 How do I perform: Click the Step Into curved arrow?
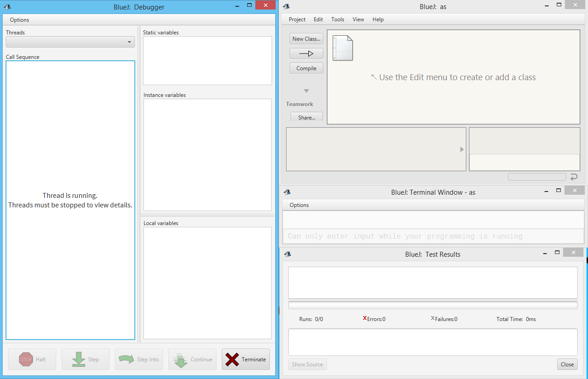tap(139, 359)
